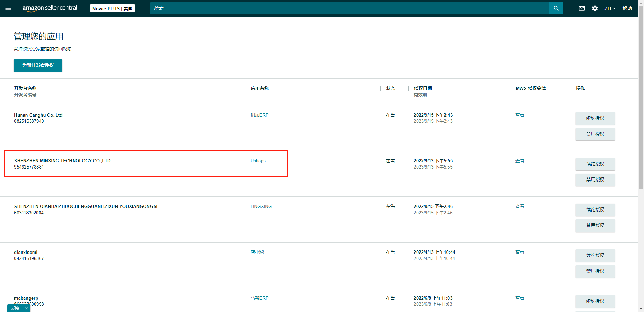Click the magnifier search button
644x312 pixels.
pos(556,8)
